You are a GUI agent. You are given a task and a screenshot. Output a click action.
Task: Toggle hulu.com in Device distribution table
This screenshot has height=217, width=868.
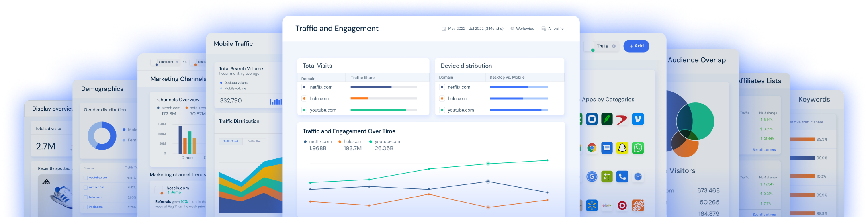tap(442, 98)
